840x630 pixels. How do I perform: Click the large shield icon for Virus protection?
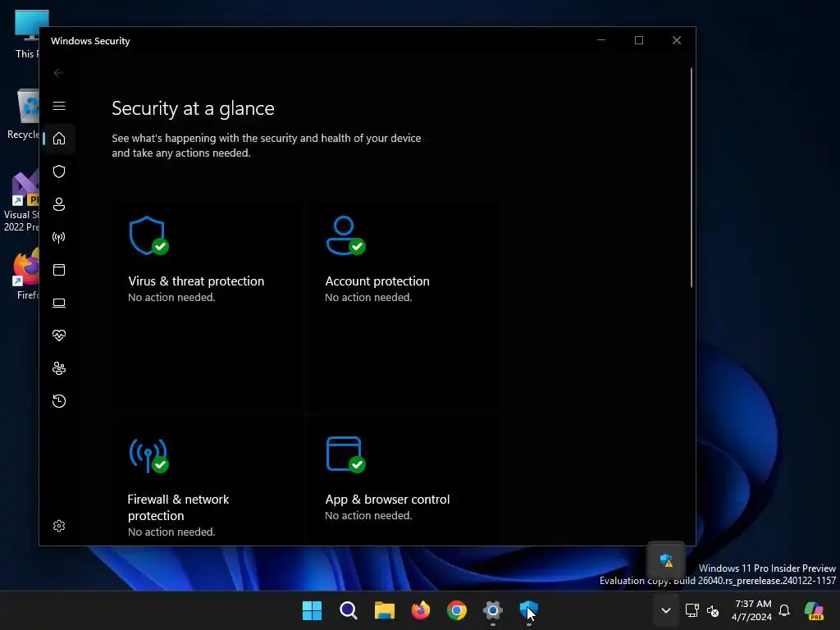(x=148, y=235)
